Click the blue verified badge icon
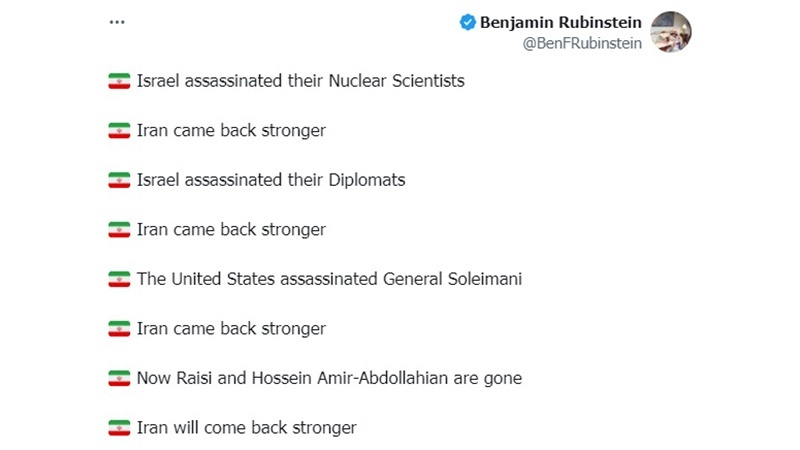 pyautogui.click(x=467, y=22)
